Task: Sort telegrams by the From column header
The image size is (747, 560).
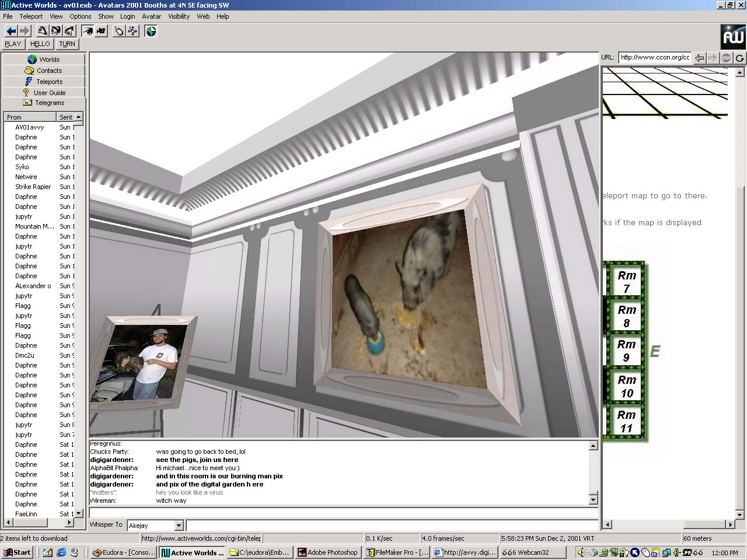Action: tap(29, 117)
